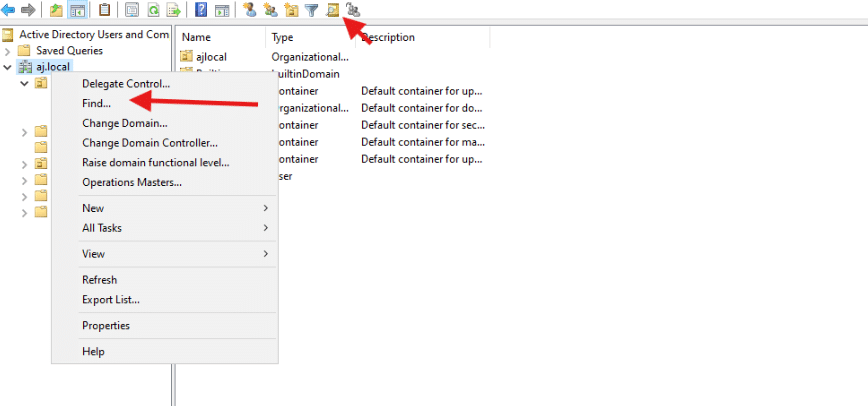Click the Up one level folder icon
The height and width of the screenshot is (406, 868).
[56, 10]
